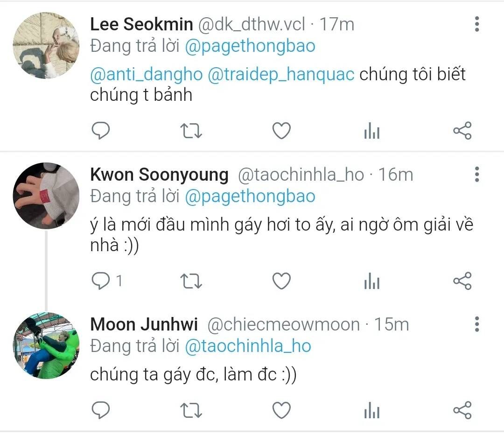Screen dimensions: 504x436
Task: Share Kwon Soonyoung's tweet
Action: pos(462,281)
